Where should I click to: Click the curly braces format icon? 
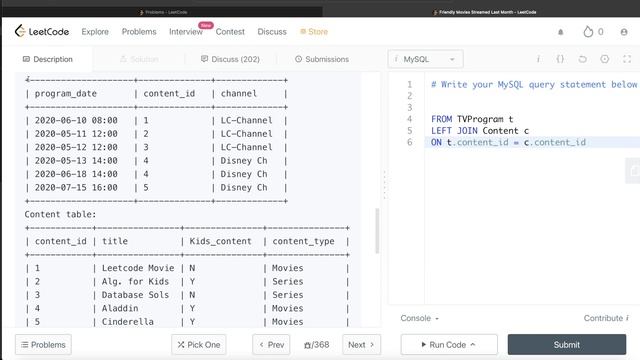tap(560, 59)
